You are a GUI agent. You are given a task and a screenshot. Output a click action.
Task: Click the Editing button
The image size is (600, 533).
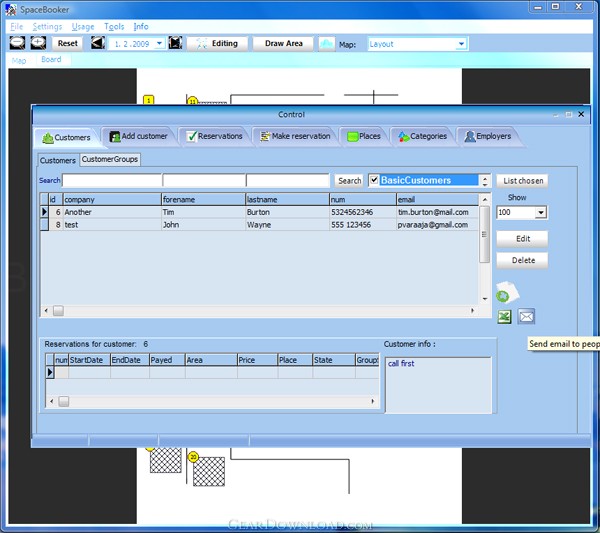coord(218,44)
